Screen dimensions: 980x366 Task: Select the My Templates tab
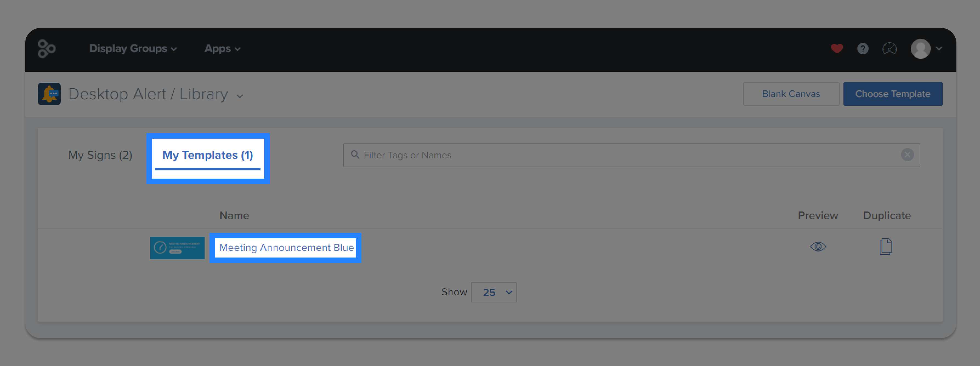208,155
